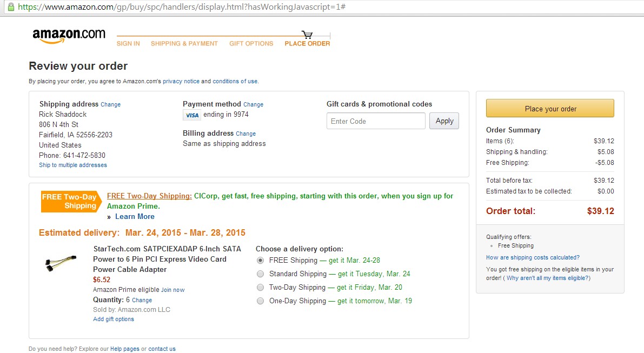
Task: Click the Phone: 641-472-5830 text
Action: 72,155
